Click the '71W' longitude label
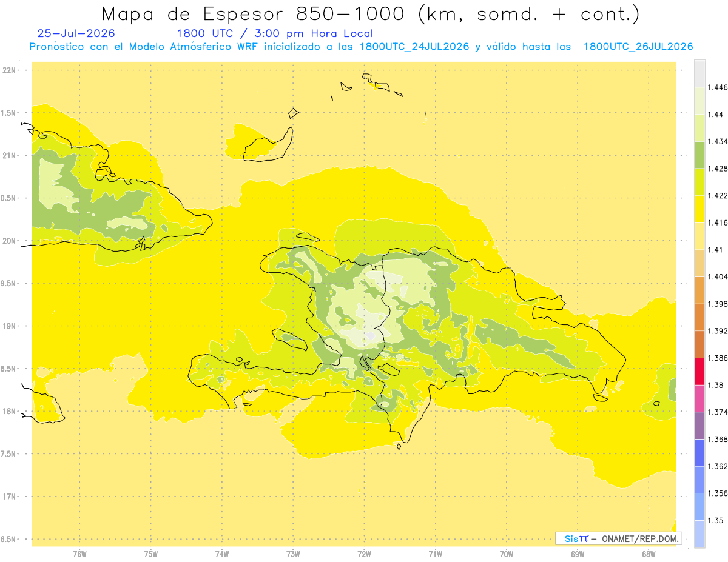The width and height of the screenshot is (728, 562). (x=435, y=554)
